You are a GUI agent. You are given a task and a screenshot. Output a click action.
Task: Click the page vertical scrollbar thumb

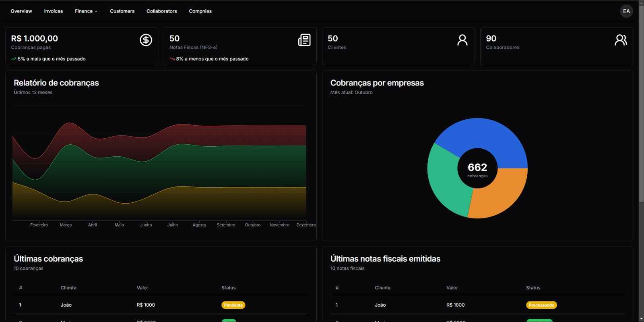pyautogui.click(x=641, y=104)
